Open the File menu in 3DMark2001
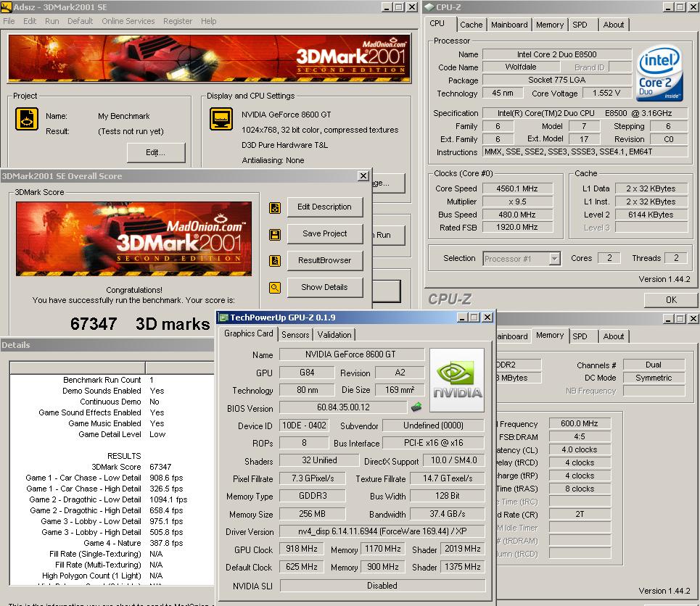This screenshot has width=700, height=606. tap(9, 21)
